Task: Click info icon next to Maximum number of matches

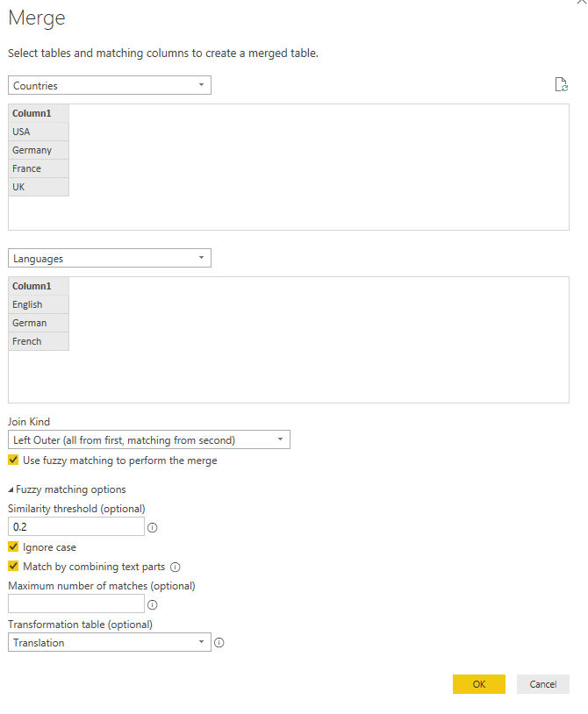Action: [x=152, y=604]
